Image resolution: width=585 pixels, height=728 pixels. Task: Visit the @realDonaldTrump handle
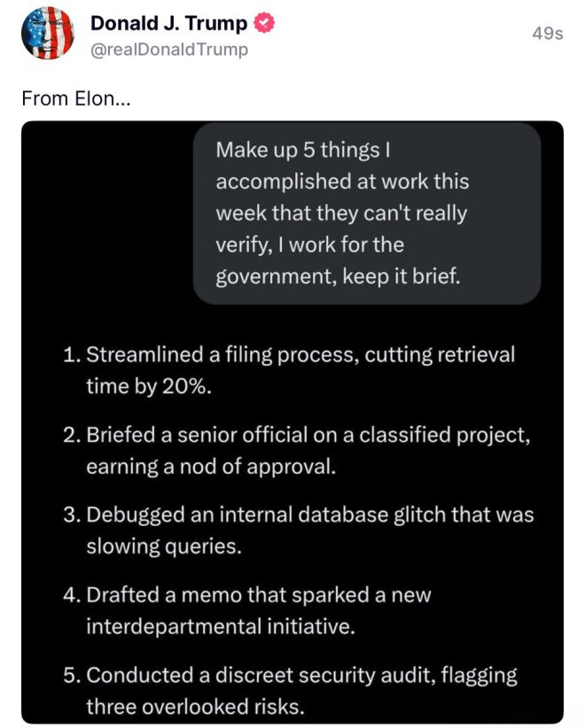(169, 50)
